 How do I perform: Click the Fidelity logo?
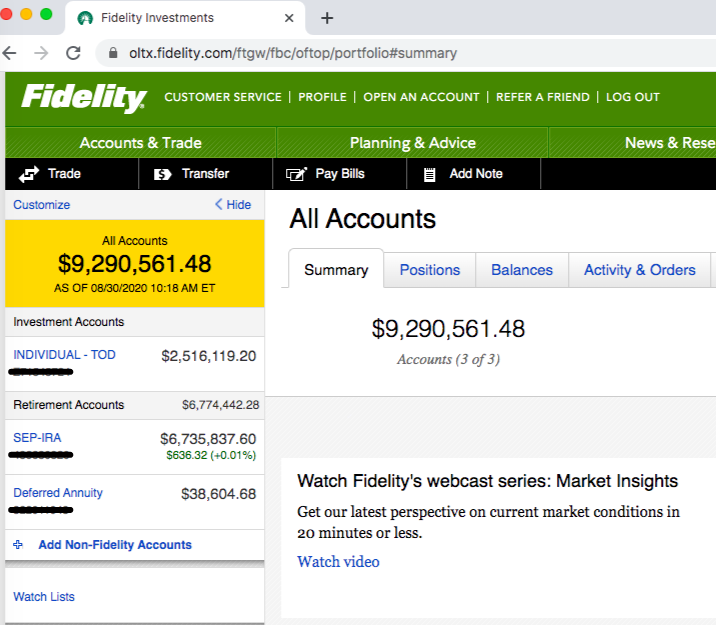click(84, 98)
